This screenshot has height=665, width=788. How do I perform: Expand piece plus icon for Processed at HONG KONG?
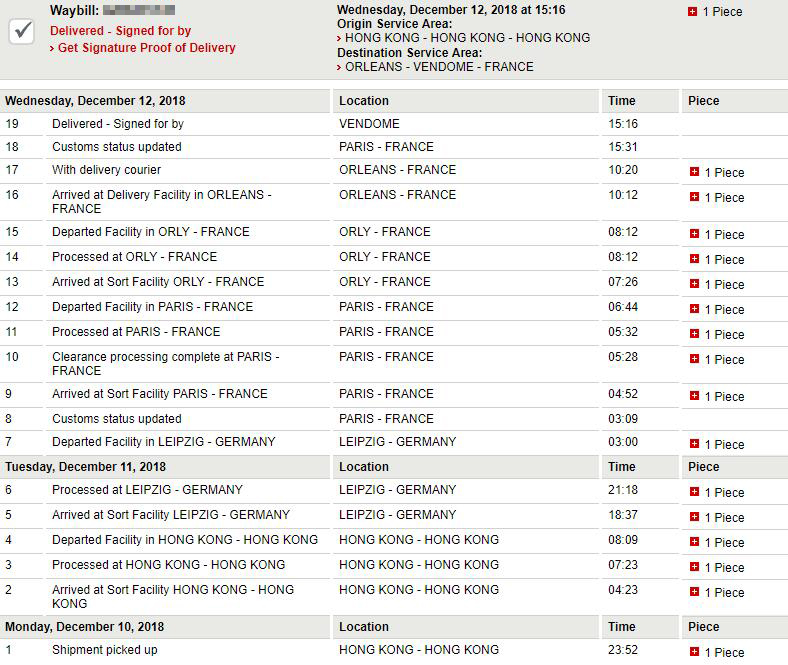pos(695,567)
